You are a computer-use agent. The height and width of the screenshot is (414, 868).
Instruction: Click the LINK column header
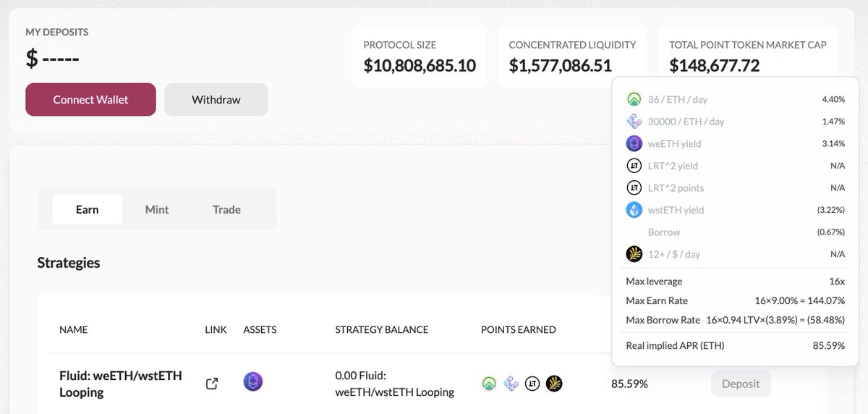(x=216, y=329)
